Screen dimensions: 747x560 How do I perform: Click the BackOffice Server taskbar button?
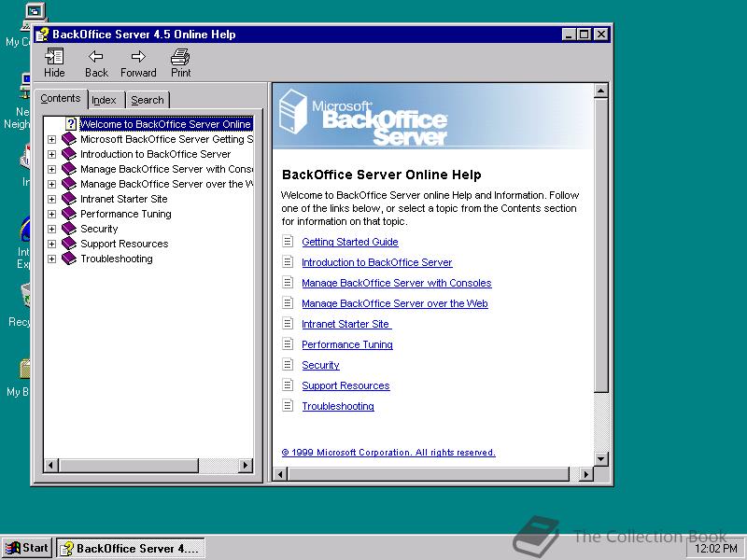131,548
